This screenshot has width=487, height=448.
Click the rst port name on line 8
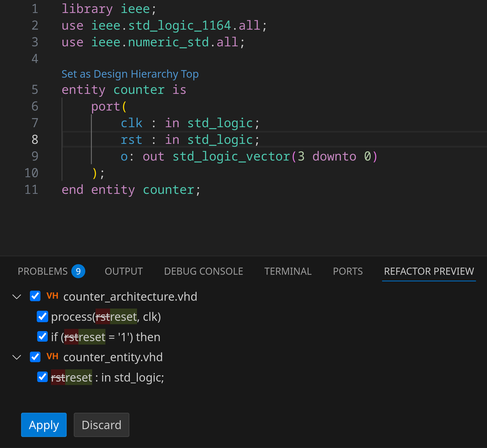[131, 140]
